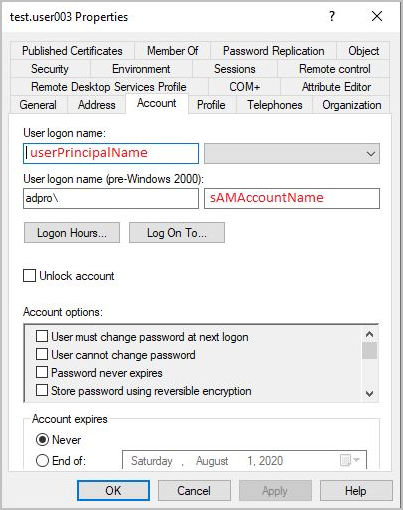Viewport: 403px width, 510px height.
Task: Open the Password Replication tab
Action: [x=273, y=51]
